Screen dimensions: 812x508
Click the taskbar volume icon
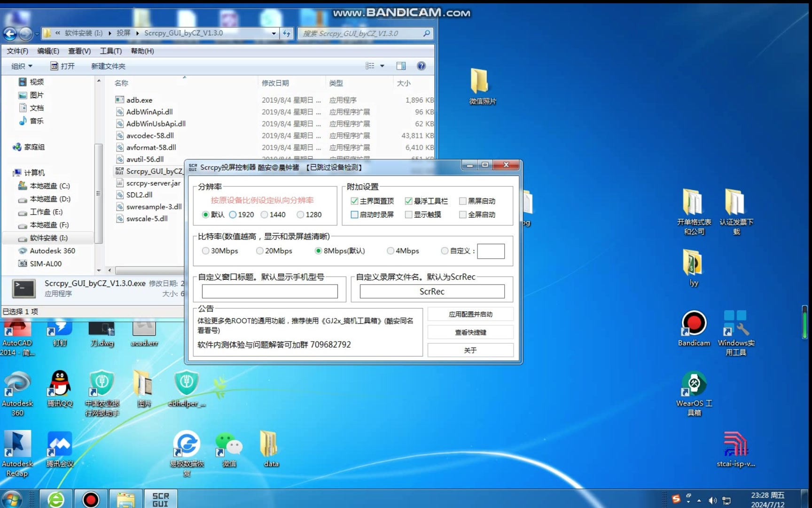712,500
